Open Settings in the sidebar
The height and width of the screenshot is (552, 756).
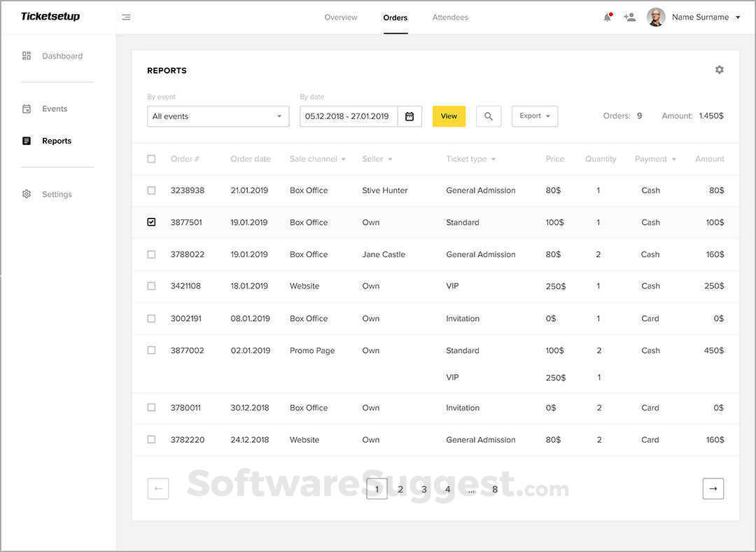click(x=57, y=194)
